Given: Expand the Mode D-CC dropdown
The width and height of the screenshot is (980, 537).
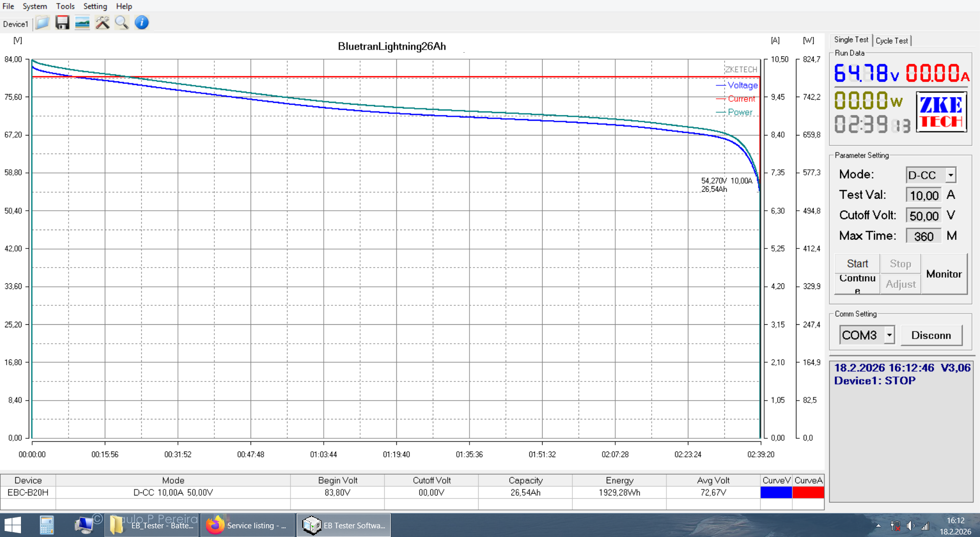Looking at the screenshot, I should (x=950, y=175).
